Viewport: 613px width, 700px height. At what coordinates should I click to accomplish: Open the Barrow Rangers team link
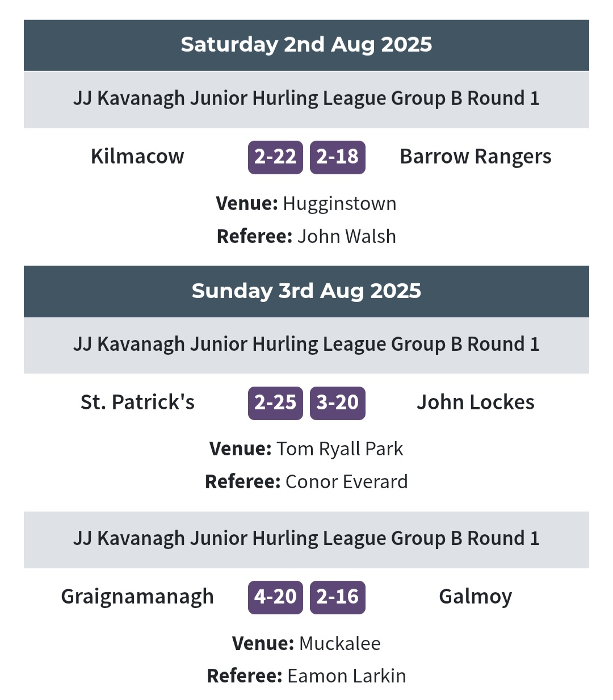click(x=475, y=157)
